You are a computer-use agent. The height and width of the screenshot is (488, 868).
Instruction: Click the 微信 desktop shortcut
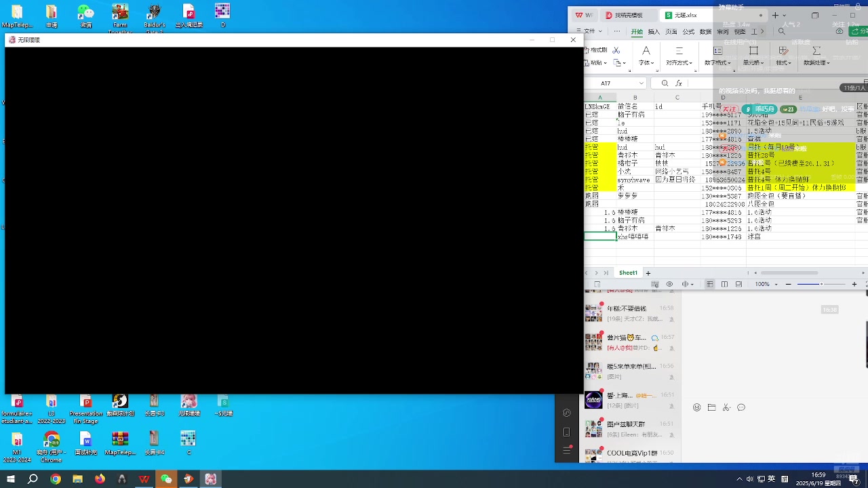tap(85, 16)
